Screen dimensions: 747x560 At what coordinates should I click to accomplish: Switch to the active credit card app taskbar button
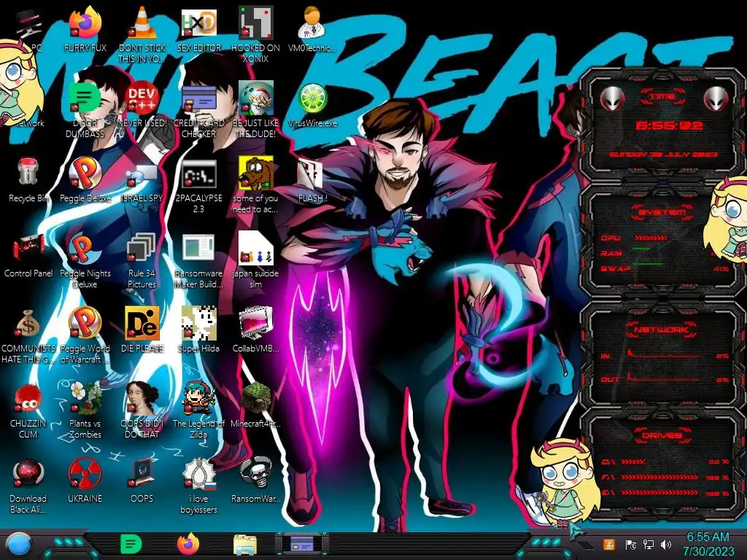coord(301,544)
